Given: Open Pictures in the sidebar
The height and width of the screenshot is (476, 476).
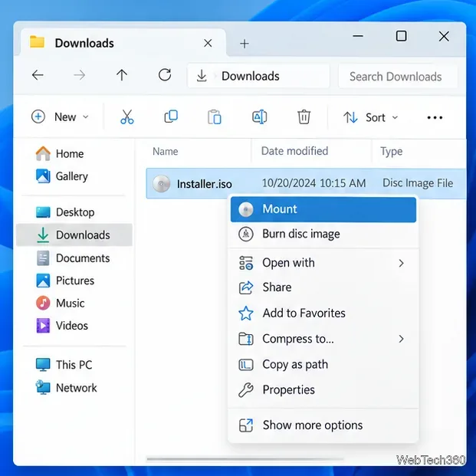Looking at the screenshot, I should (x=65, y=281).
